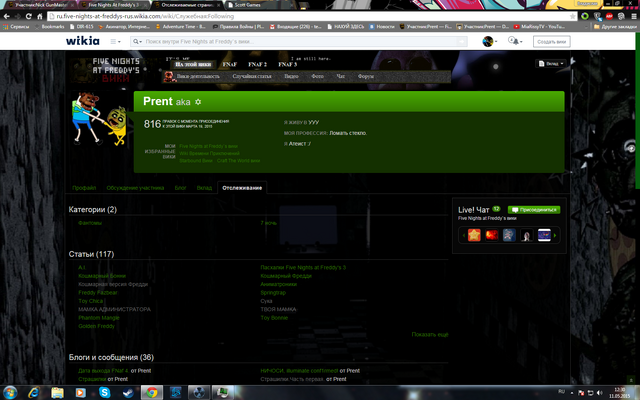Image resolution: width=640 pixels, height=400 pixels.
Task: Open the Дата выхода FNaF 4 blog
Action: click(103, 371)
